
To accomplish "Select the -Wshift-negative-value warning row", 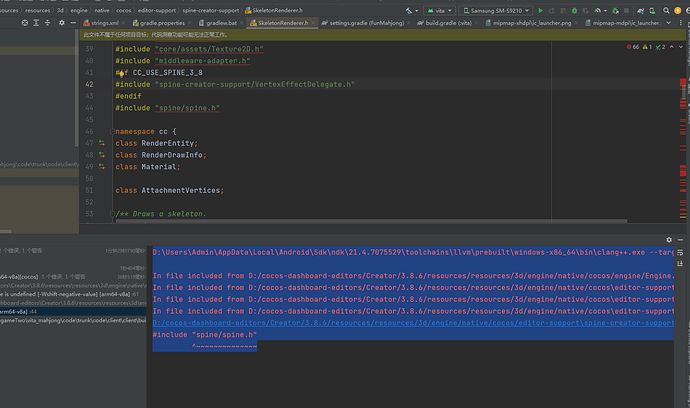I will click(73, 294).
